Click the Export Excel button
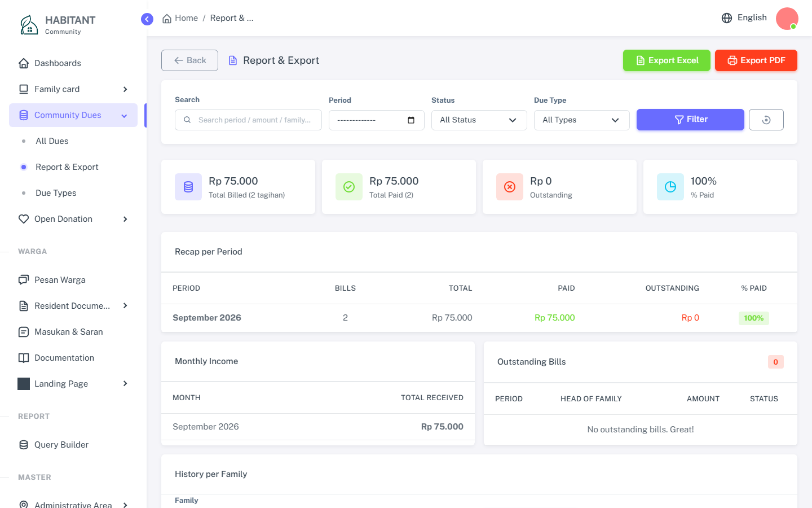The width and height of the screenshot is (812, 508). 667,60
